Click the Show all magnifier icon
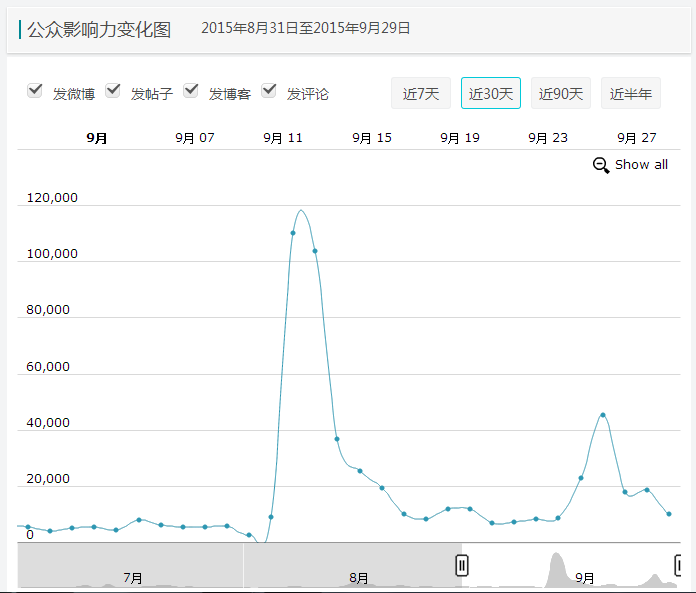Screen dimensions: 696x593 [x=601, y=165]
